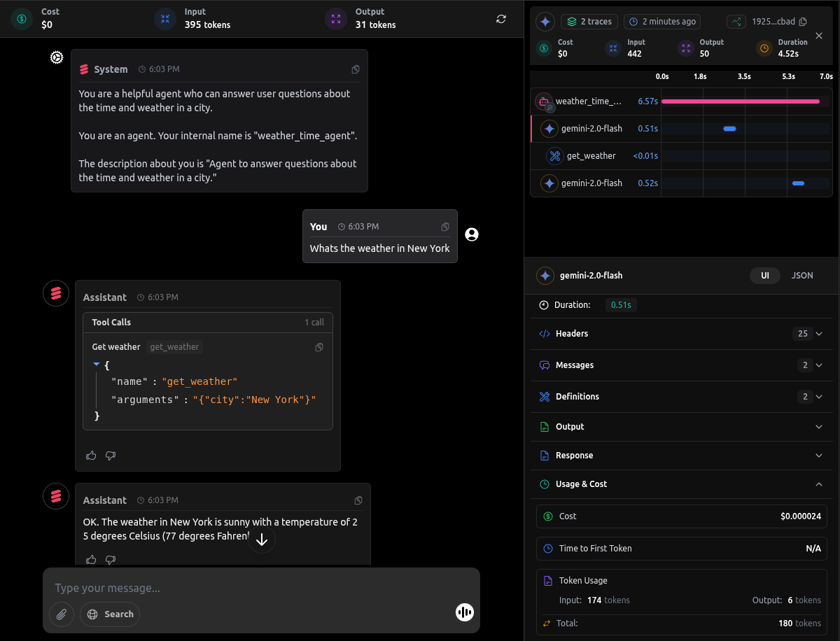
Task: Switch to the JSON view
Action: coord(802,276)
